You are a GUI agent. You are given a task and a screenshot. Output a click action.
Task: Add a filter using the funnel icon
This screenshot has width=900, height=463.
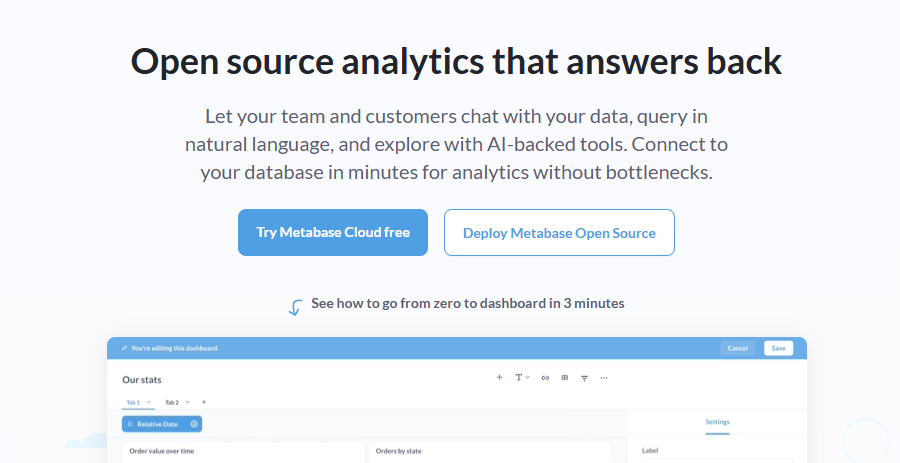[x=584, y=378]
